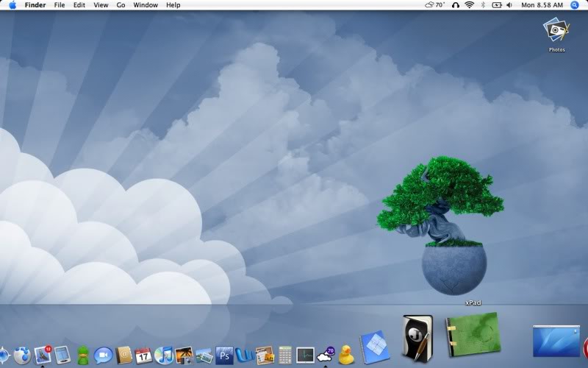Click the Mon 8.58 AM clock
The width and height of the screenshot is (588, 368).
coord(542,5)
